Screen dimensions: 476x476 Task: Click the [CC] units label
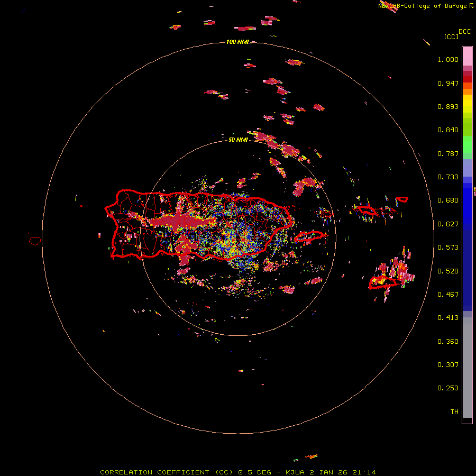pyautogui.click(x=451, y=36)
